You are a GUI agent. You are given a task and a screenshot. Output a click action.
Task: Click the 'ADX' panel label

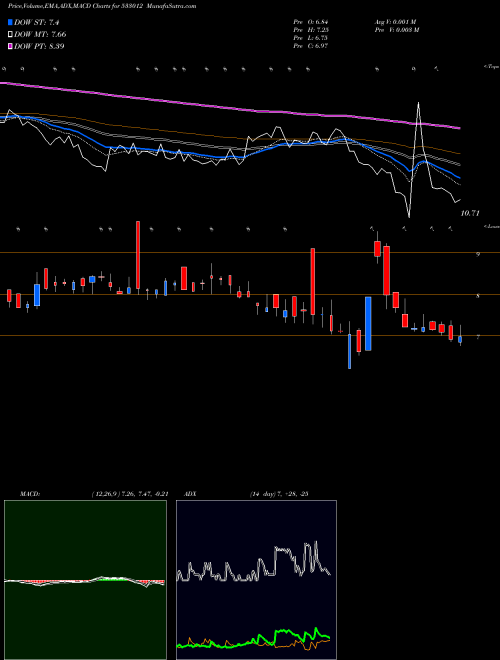190,494
